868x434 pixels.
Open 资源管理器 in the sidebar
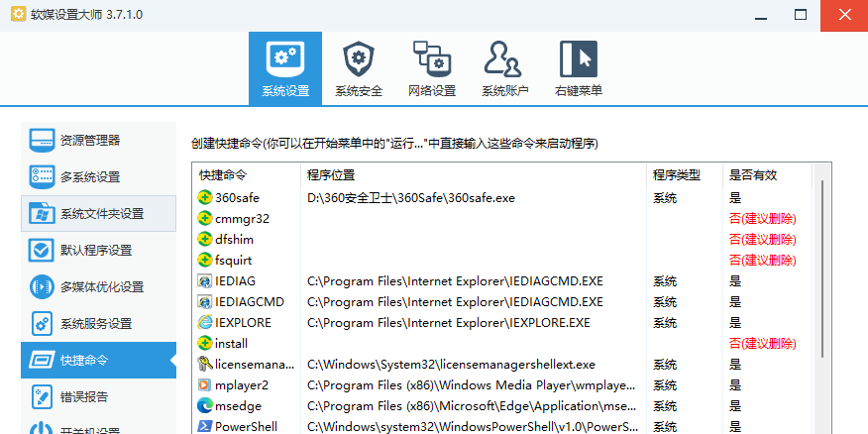pyautogui.click(x=98, y=140)
